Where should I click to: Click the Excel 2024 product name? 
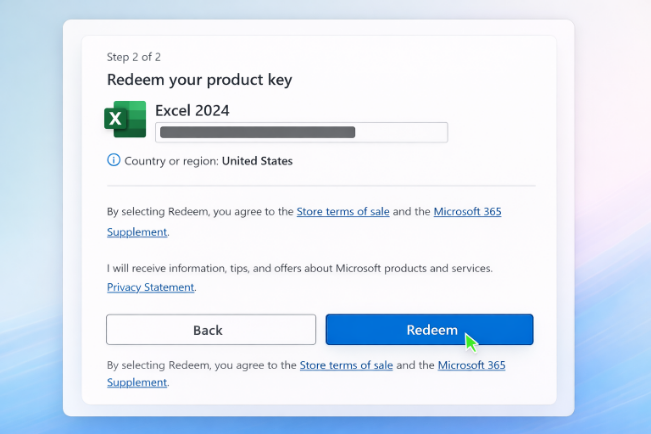192,110
